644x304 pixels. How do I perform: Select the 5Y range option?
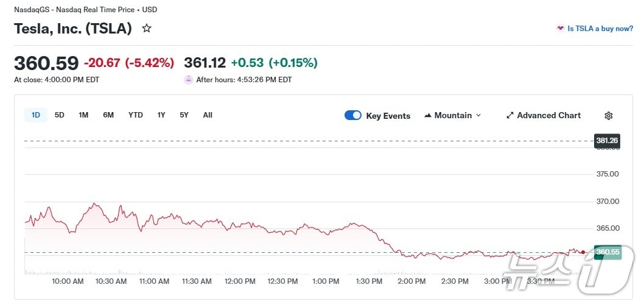(184, 115)
